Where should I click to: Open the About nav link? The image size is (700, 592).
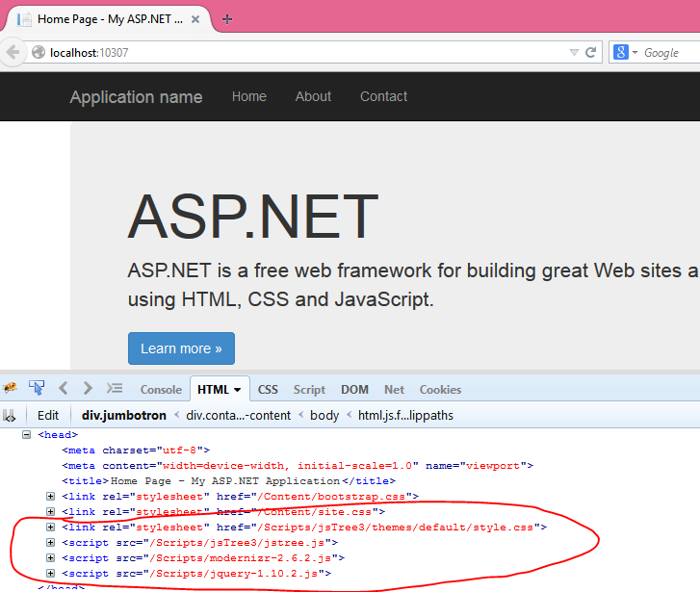click(x=313, y=96)
